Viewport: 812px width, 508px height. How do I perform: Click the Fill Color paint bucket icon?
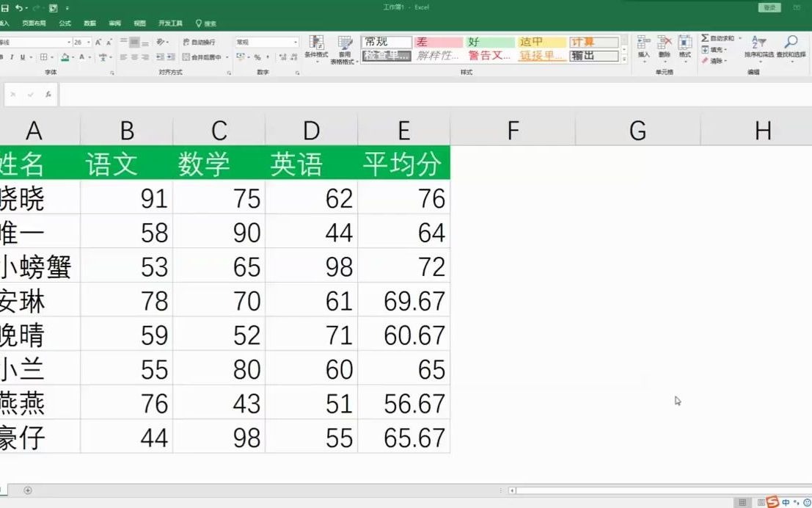pyautogui.click(x=66, y=57)
